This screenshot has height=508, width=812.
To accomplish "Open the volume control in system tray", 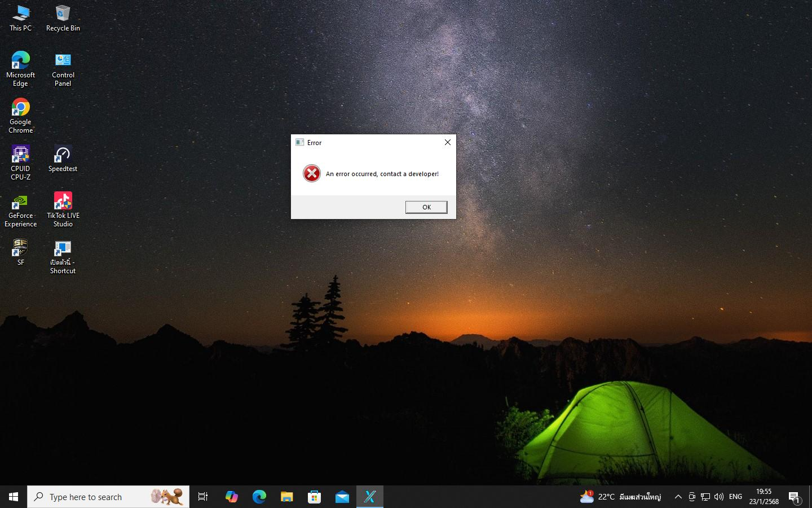I will coord(719,497).
